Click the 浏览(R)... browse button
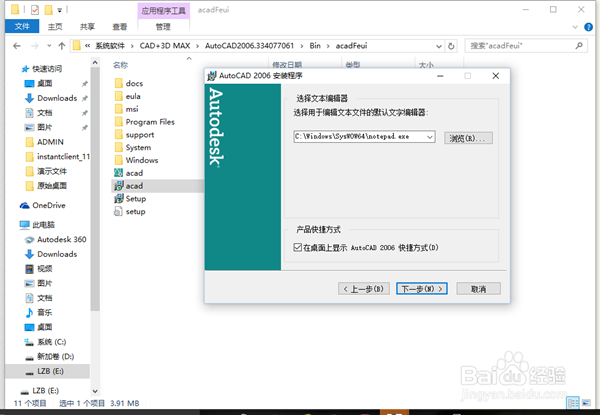This screenshot has height=415, width=600. [468, 138]
